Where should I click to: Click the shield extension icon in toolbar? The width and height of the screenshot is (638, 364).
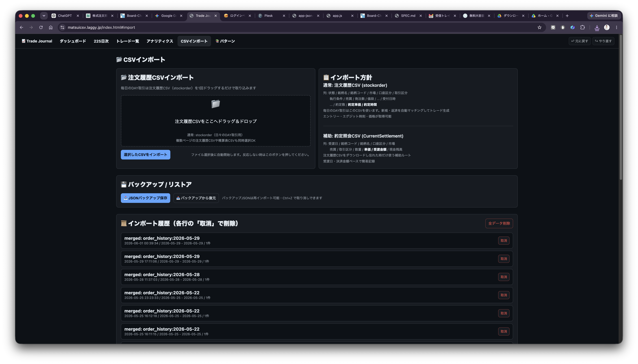[x=563, y=28]
